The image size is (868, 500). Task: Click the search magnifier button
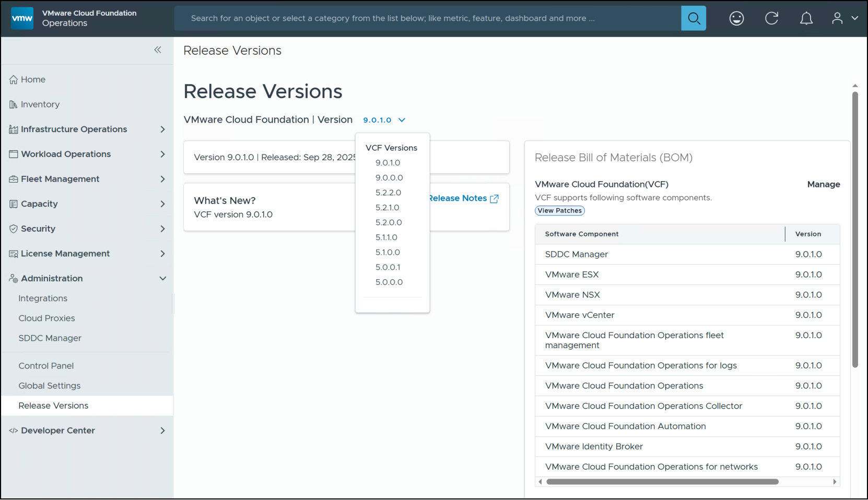694,18
